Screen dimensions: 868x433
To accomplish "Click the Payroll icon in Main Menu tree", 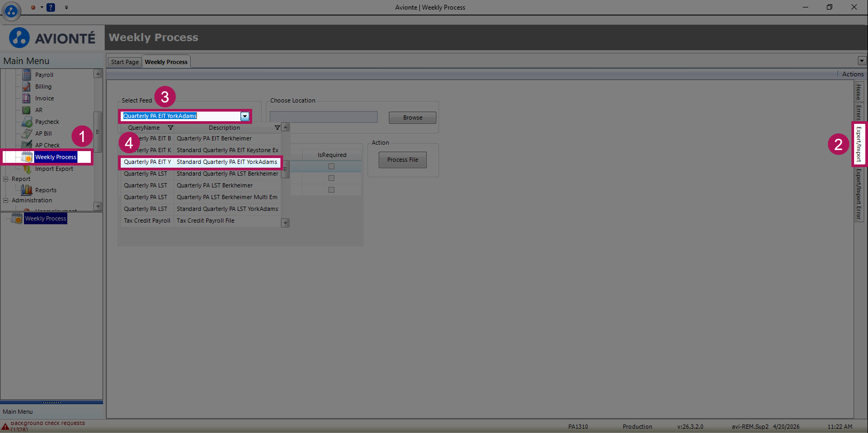I will tap(27, 75).
